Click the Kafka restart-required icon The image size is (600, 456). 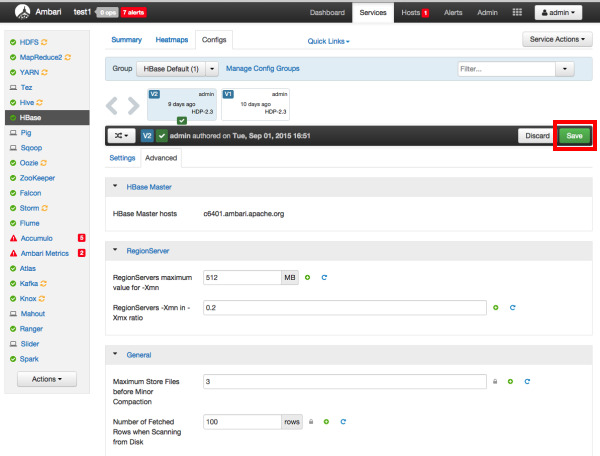click(43, 283)
